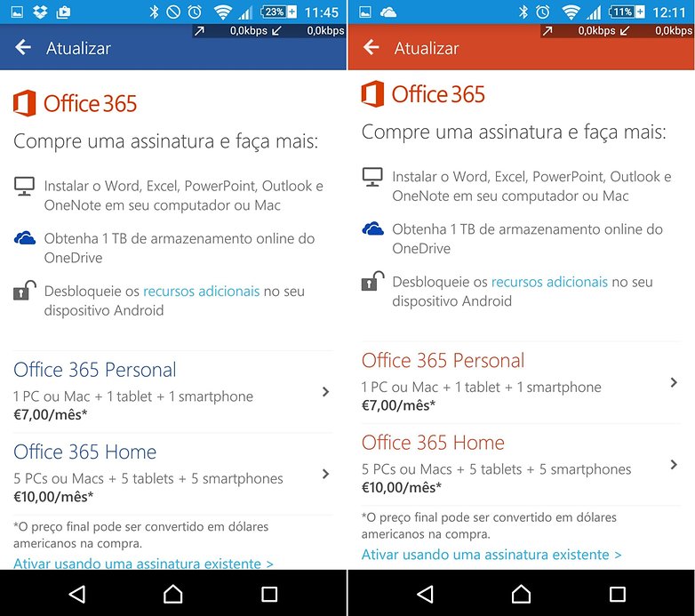Screen dimensions: 695x616
Task: Tap Atualizar title in orange header
Action: pos(427,48)
